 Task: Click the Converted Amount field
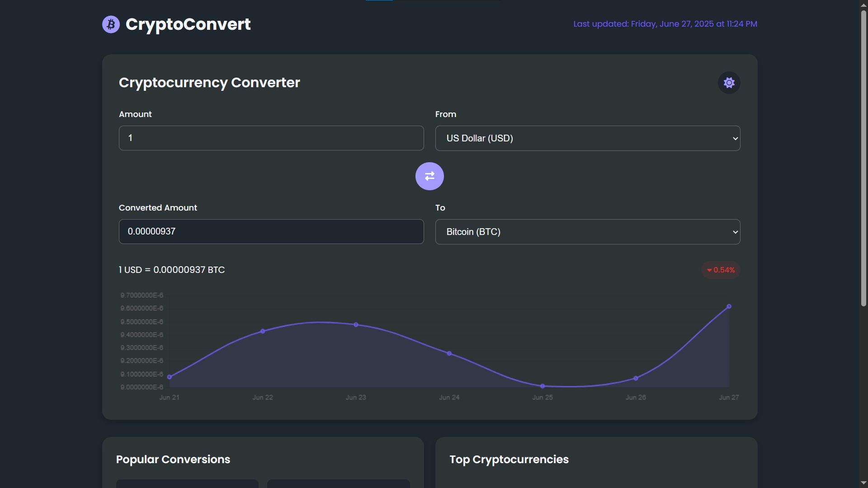tap(271, 232)
